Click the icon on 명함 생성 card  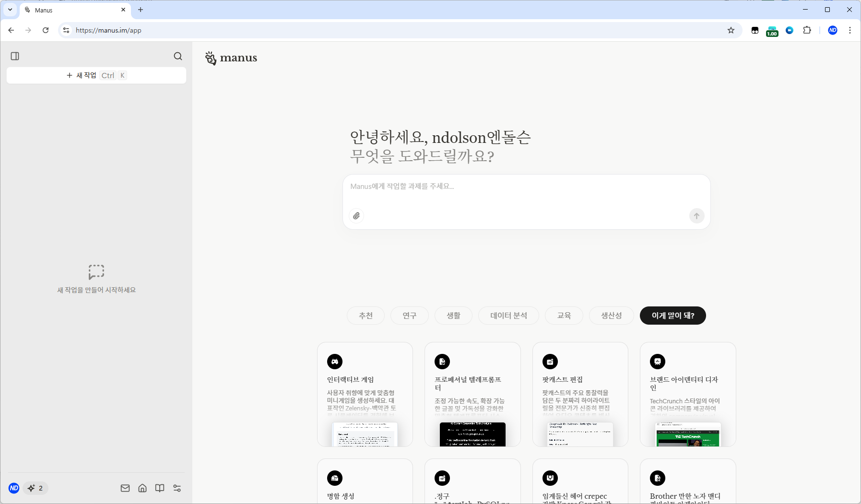click(335, 478)
